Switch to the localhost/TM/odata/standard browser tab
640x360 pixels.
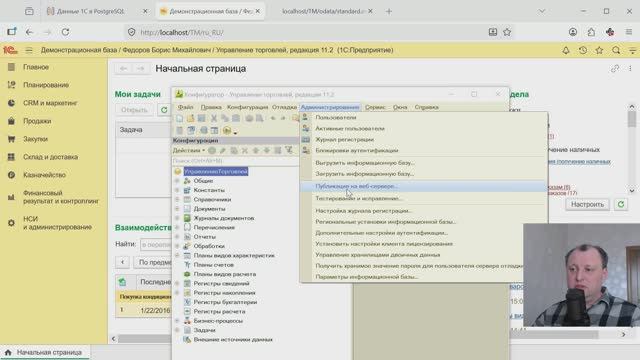(x=327, y=11)
